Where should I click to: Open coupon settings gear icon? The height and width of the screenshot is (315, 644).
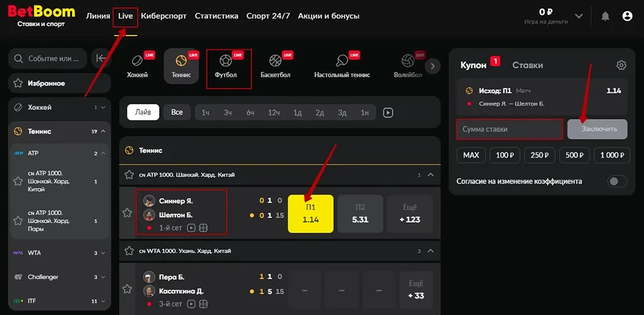[621, 65]
